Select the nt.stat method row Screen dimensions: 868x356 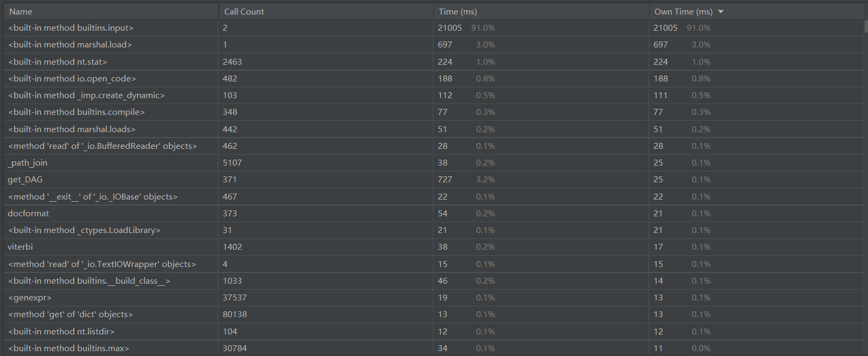[433, 61]
